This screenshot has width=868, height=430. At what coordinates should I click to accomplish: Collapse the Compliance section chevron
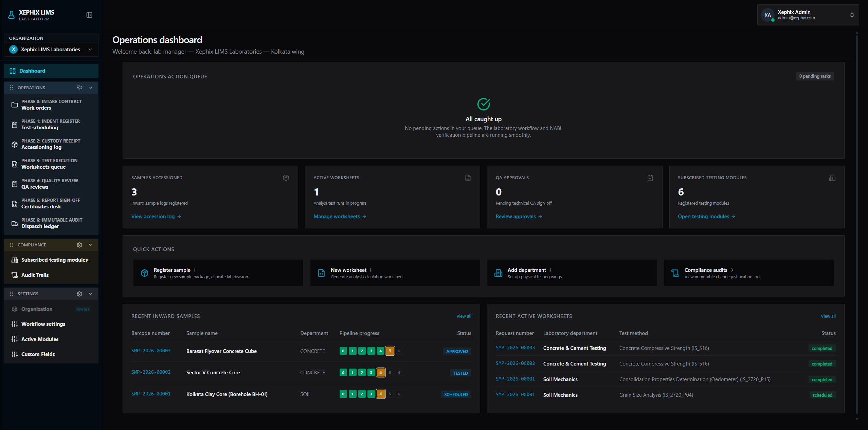coord(91,245)
